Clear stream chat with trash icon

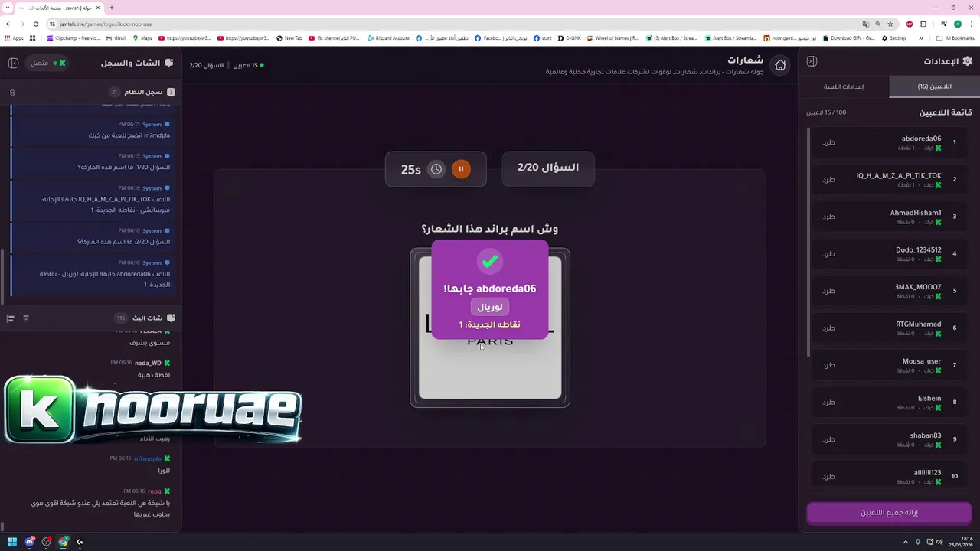click(x=25, y=318)
